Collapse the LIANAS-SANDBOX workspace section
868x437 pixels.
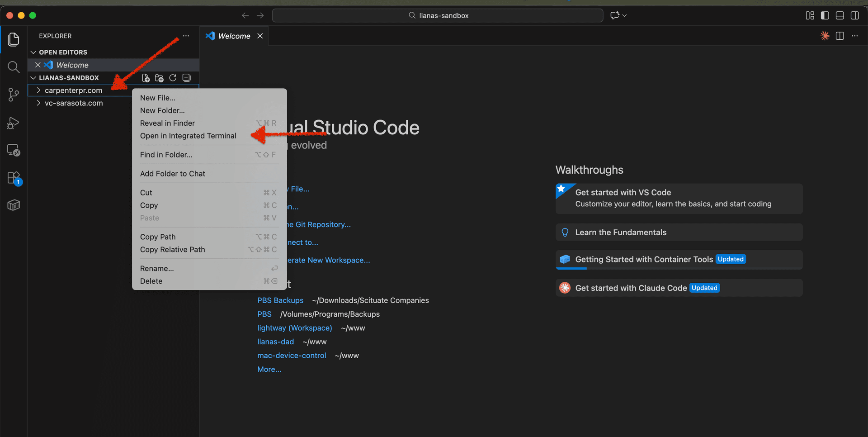click(33, 77)
